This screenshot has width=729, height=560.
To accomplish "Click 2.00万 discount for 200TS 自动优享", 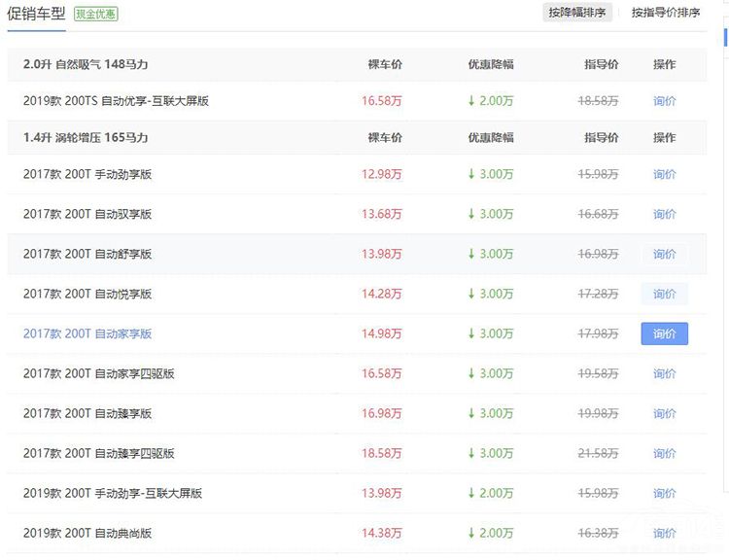I will pyautogui.click(x=491, y=101).
